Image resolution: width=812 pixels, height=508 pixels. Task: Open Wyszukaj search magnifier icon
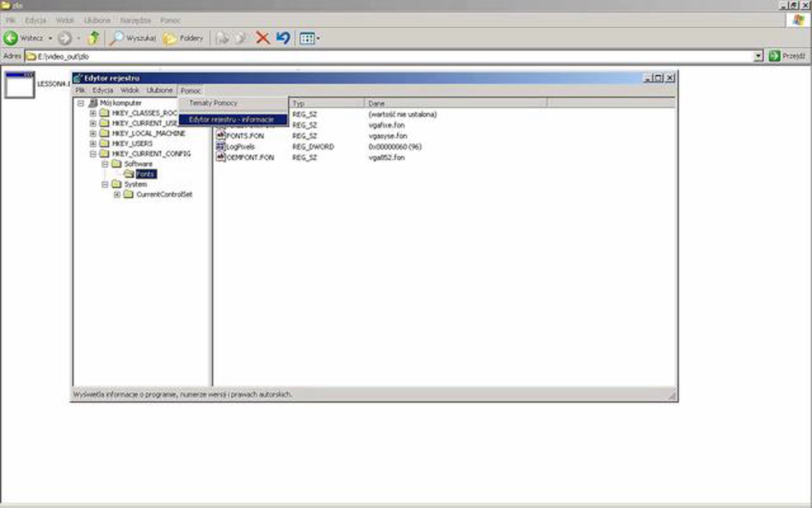[x=117, y=38]
